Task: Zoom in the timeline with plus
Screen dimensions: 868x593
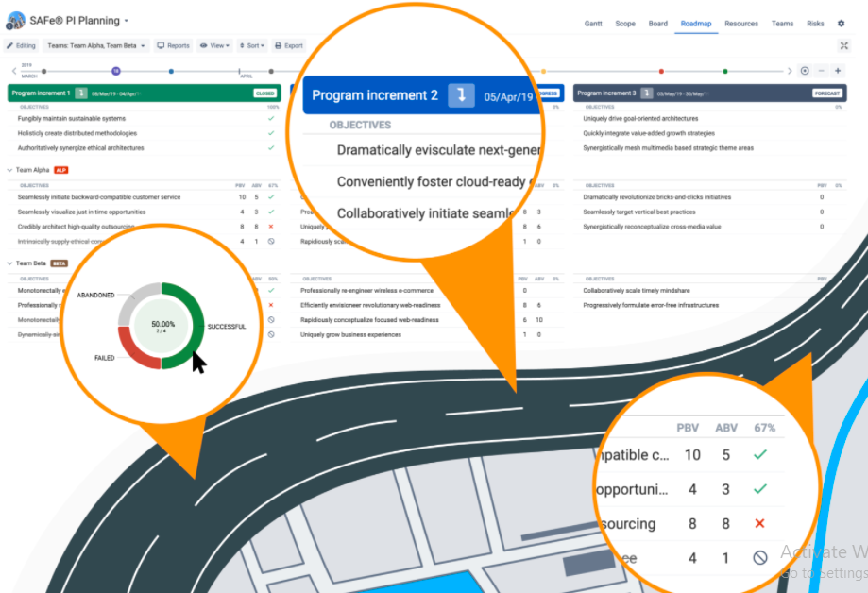Action: pyautogui.click(x=838, y=71)
